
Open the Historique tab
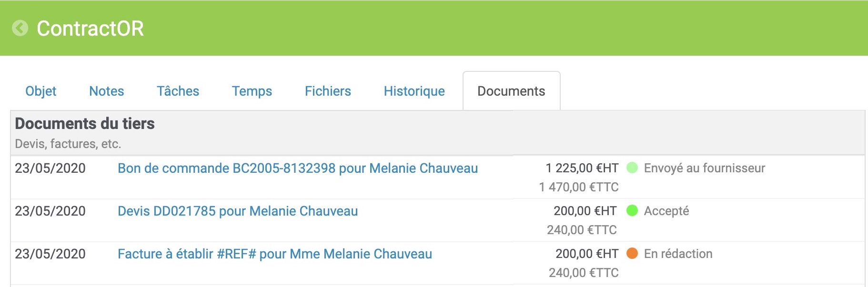coord(414,91)
